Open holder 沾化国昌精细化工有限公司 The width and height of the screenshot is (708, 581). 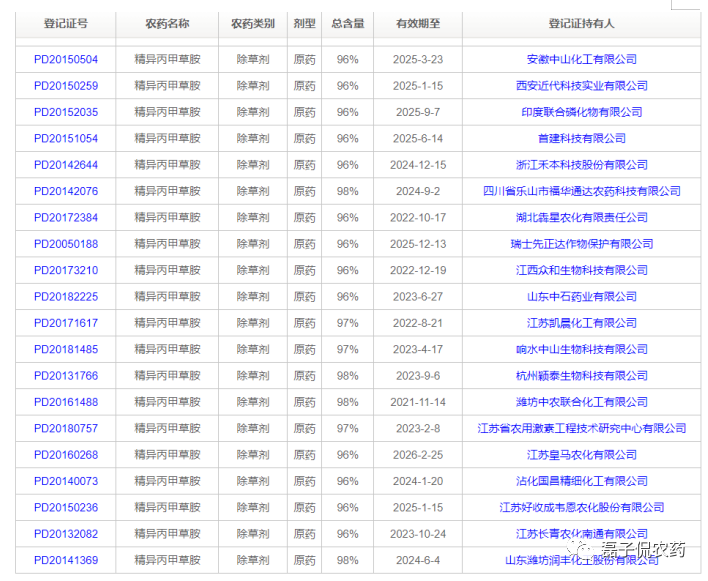582,481
